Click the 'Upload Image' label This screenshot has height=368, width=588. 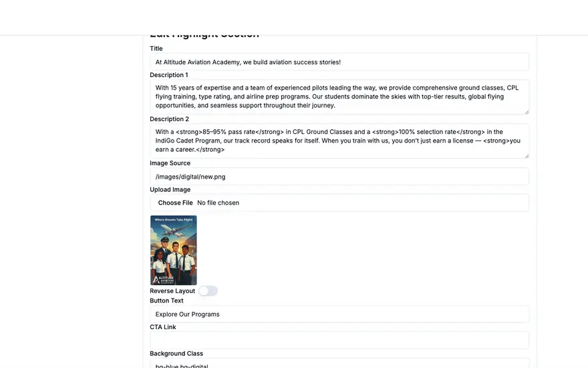[170, 189]
